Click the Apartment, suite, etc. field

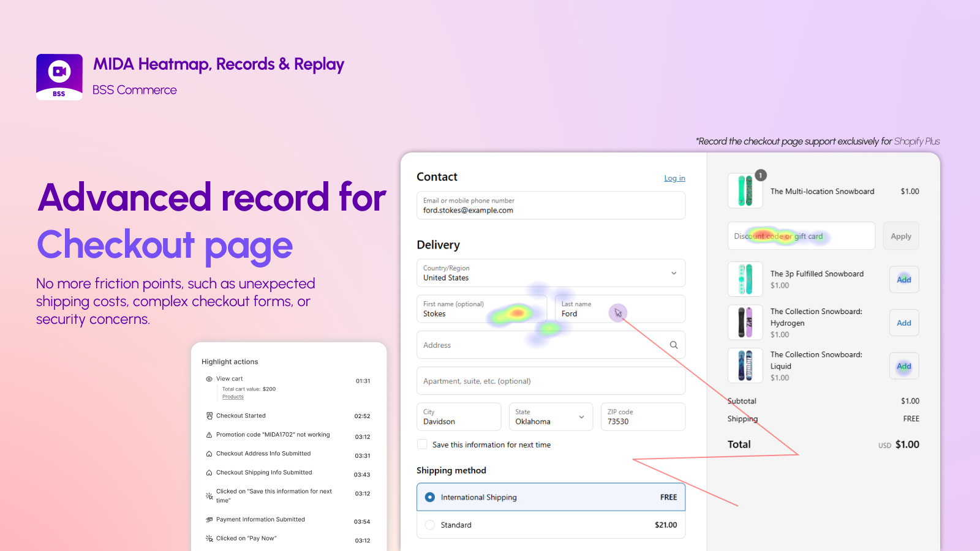[551, 381]
